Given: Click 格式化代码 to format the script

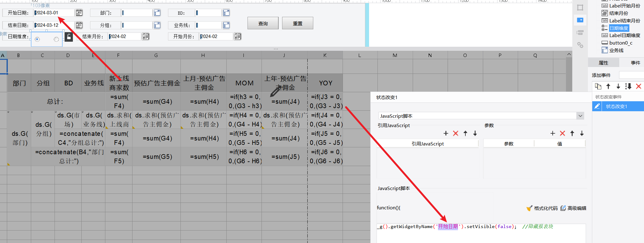Looking at the screenshot, I should [x=542, y=208].
